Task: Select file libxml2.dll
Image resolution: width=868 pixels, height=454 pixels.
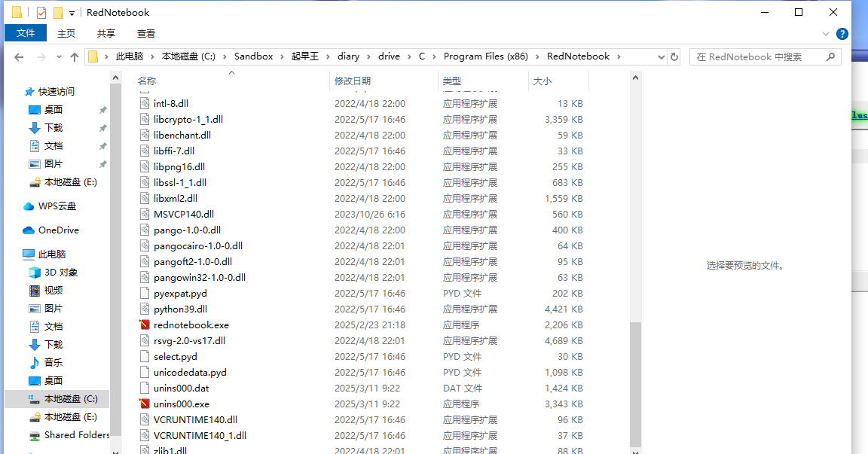Action: coord(176,198)
